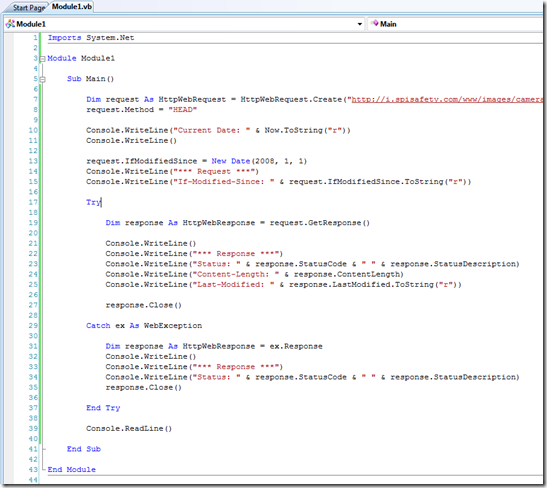The width and height of the screenshot is (547, 488).
Task: Click the "Current Date: " WriteLine statement
Action: click(218, 130)
